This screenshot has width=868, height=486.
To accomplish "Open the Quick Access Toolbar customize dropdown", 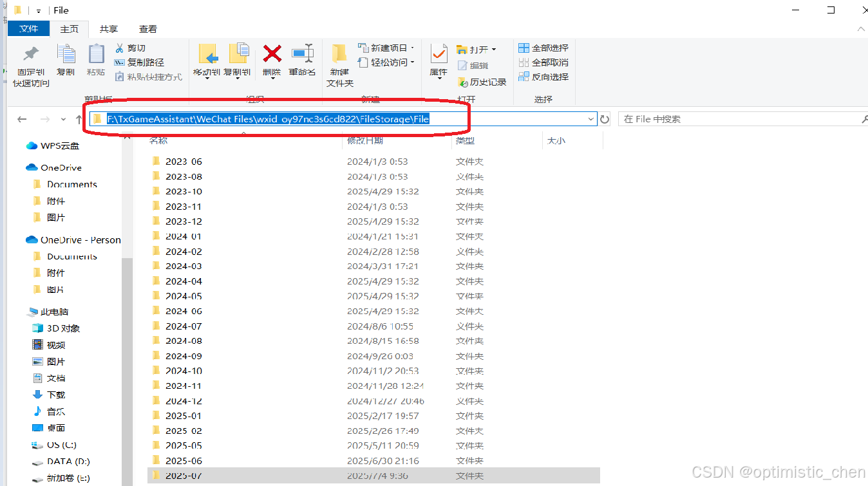I will [38, 10].
